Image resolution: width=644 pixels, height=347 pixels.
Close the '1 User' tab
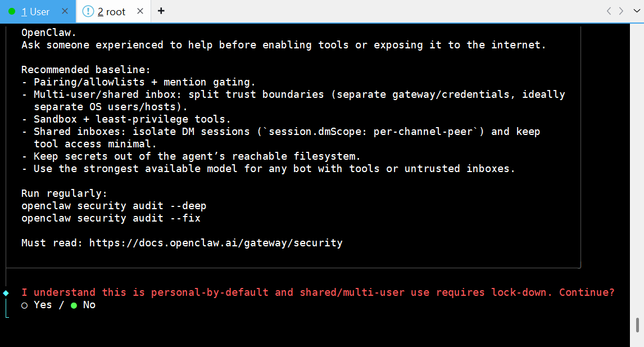[65, 11]
